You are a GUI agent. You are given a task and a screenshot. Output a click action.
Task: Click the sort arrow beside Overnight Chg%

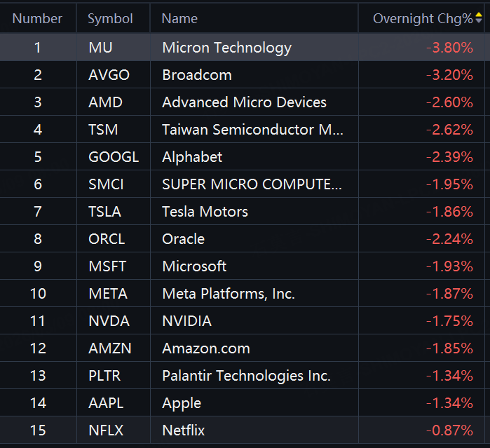pyautogui.click(x=479, y=19)
